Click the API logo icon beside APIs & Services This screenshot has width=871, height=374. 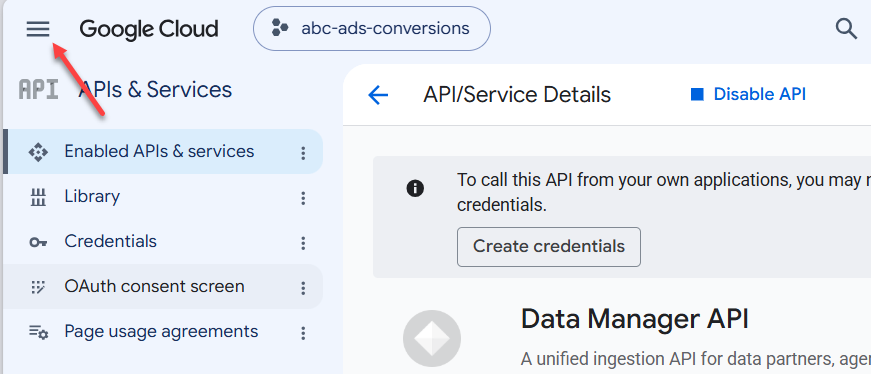38,89
